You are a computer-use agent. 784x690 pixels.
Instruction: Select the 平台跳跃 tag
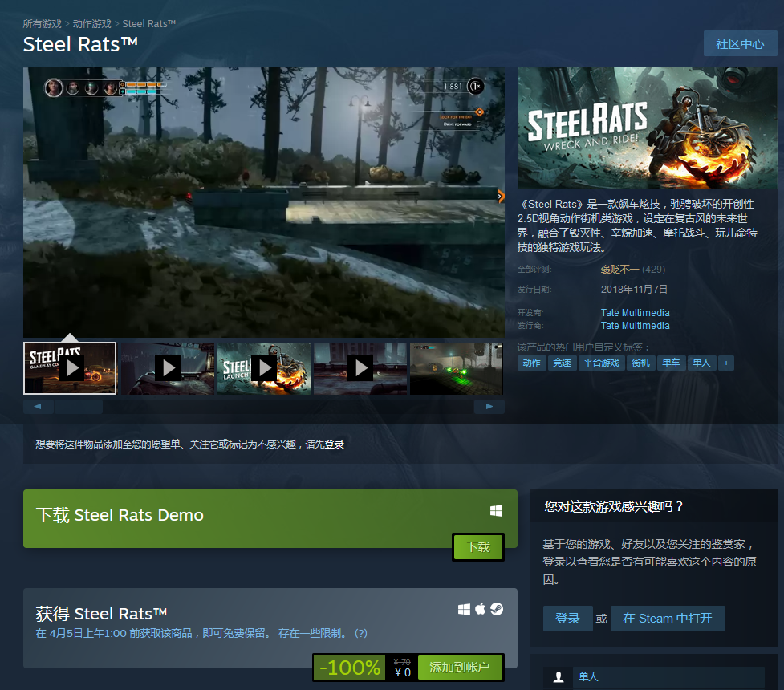point(601,363)
